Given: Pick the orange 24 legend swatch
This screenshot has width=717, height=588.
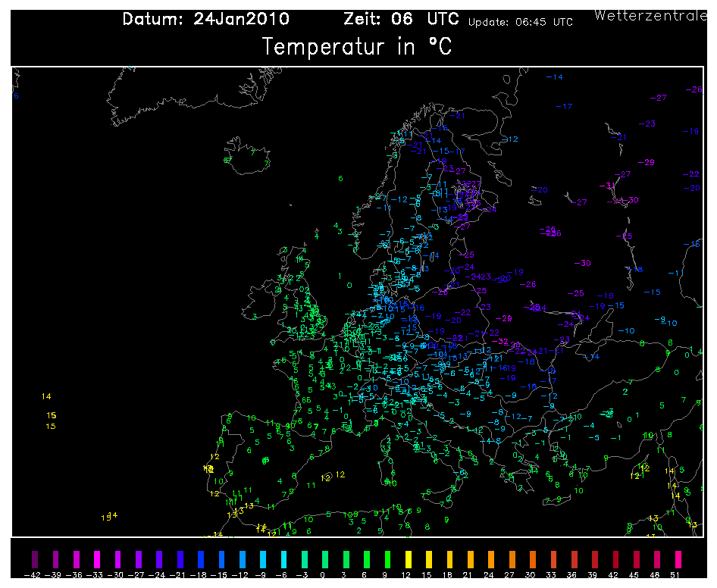Looking at the screenshot, I should 491,559.
